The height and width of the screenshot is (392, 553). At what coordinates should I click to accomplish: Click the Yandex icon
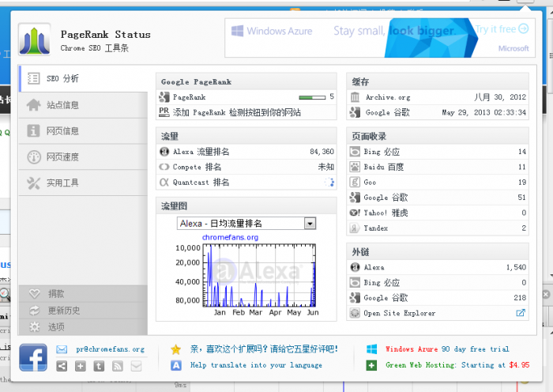point(355,228)
